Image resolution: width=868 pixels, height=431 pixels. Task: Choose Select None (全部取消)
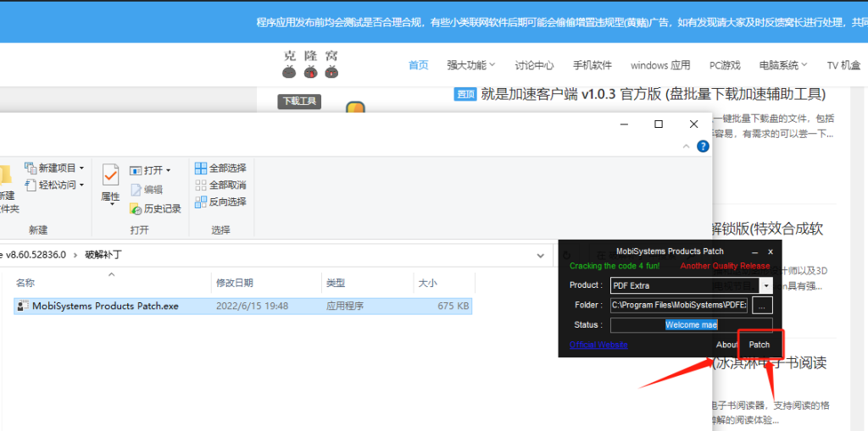tap(220, 185)
